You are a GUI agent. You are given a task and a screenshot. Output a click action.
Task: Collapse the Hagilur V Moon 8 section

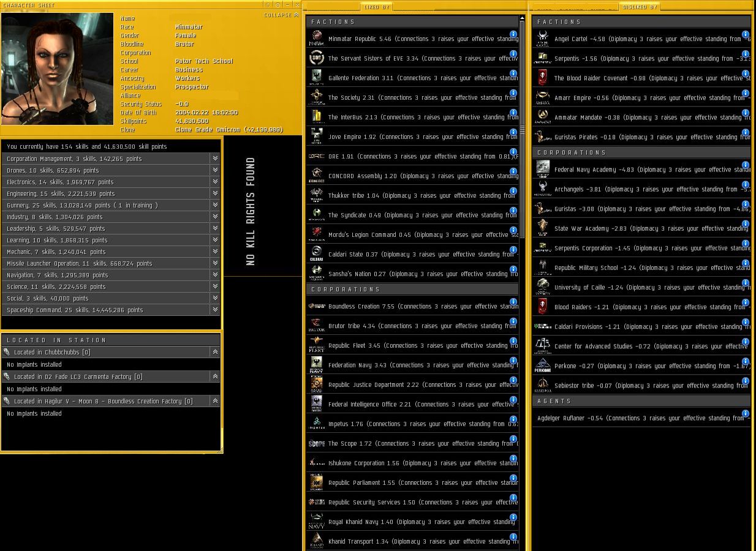215,401
